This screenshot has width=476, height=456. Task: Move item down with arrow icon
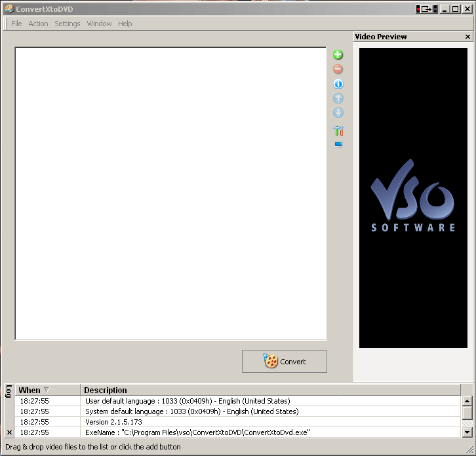click(338, 113)
